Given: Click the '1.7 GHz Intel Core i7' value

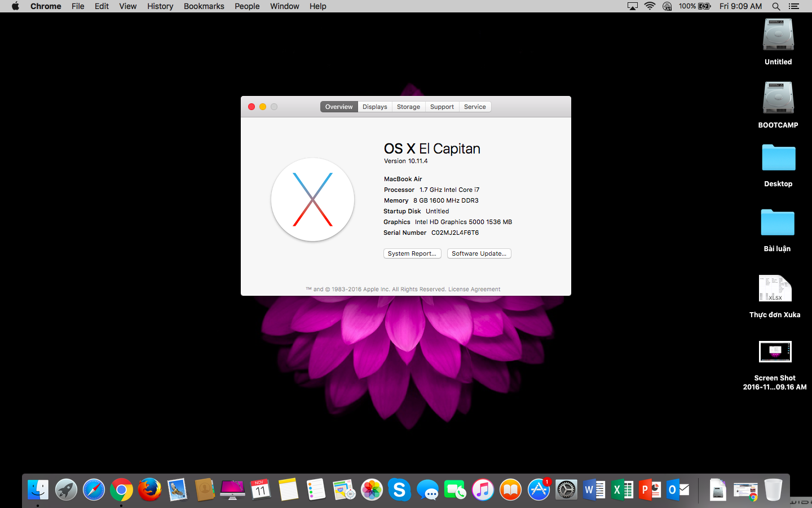Looking at the screenshot, I should pyautogui.click(x=449, y=190).
